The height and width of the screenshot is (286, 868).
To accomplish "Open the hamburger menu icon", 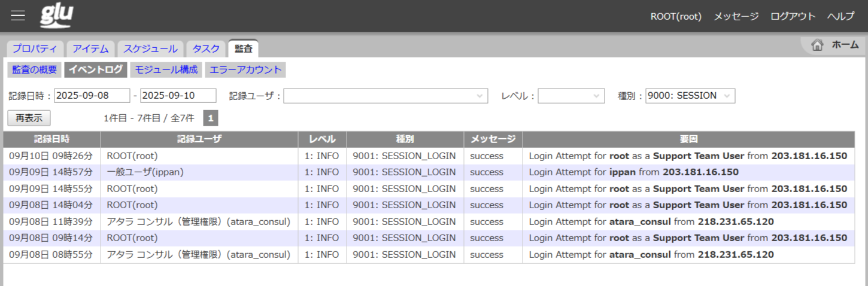I will (x=18, y=16).
